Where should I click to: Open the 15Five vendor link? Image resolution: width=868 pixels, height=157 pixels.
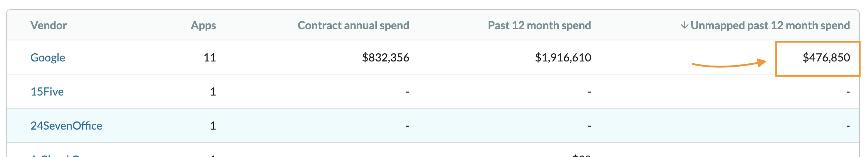click(x=47, y=91)
